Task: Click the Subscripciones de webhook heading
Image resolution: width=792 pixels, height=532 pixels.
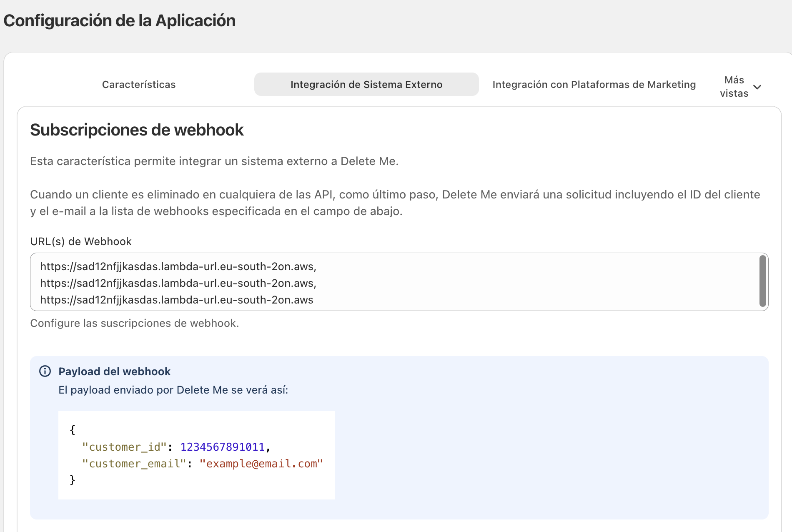Action: (x=137, y=130)
